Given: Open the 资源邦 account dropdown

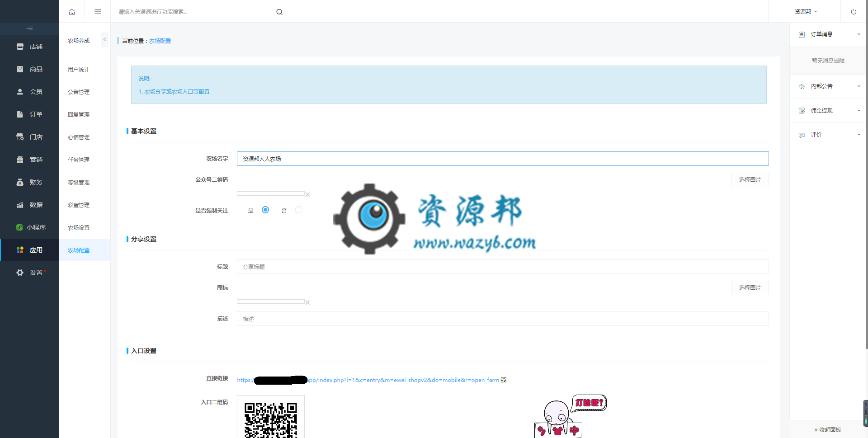Looking at the screenshot, I should 806,12.
